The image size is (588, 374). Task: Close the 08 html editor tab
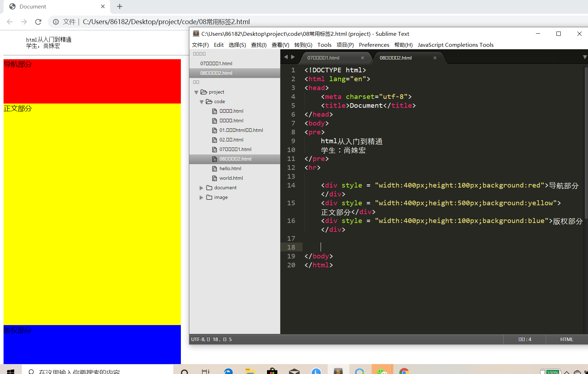tap(435, 58)
